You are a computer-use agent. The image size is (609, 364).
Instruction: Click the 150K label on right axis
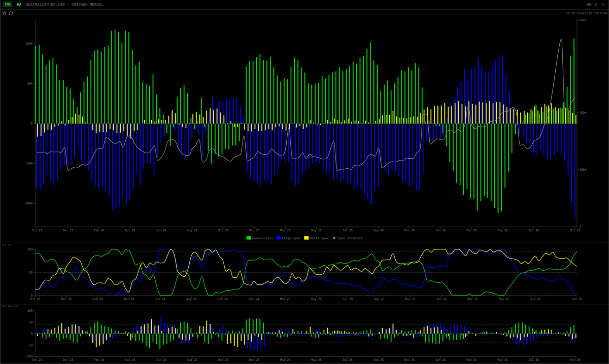583,170
